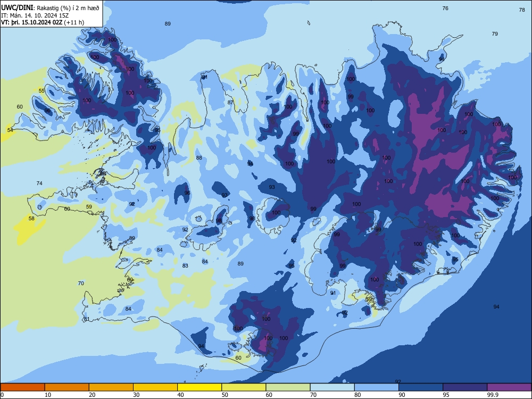Click the legend tick label '10'

[x=48, y=395]
